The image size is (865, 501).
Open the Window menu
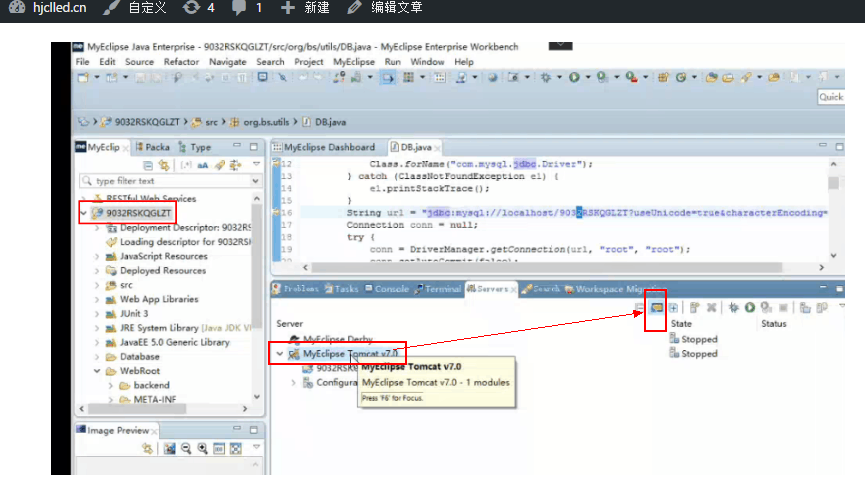pos(427,62)
